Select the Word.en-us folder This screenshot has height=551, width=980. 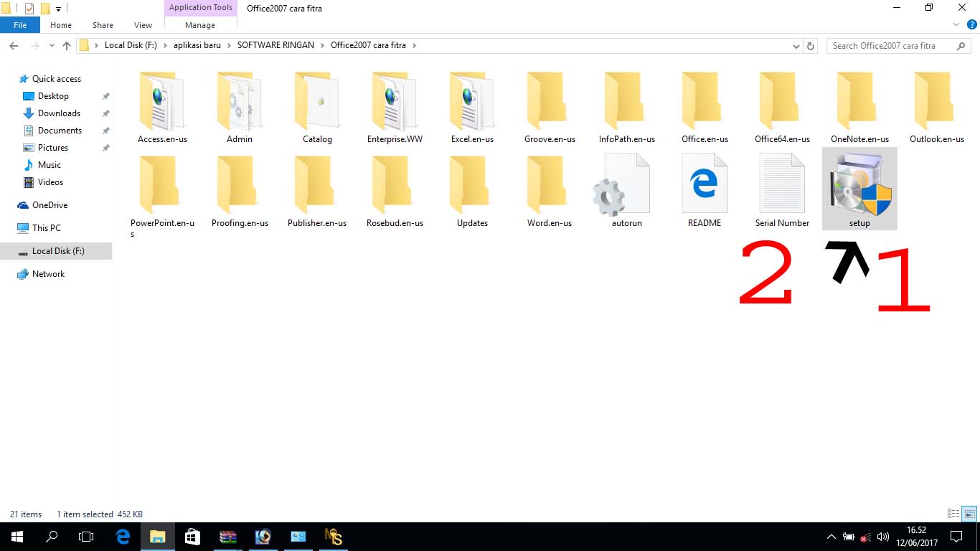pyautogui.click(x=550, y=192)
